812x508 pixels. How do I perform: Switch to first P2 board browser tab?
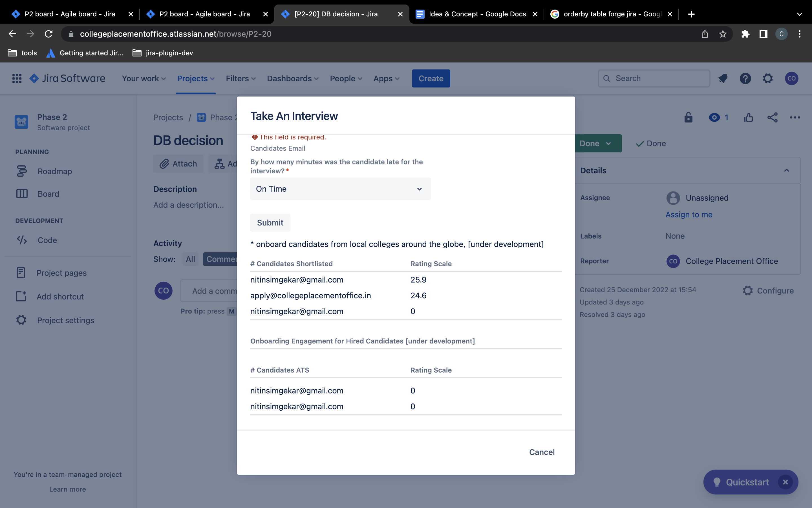(69, 14)
